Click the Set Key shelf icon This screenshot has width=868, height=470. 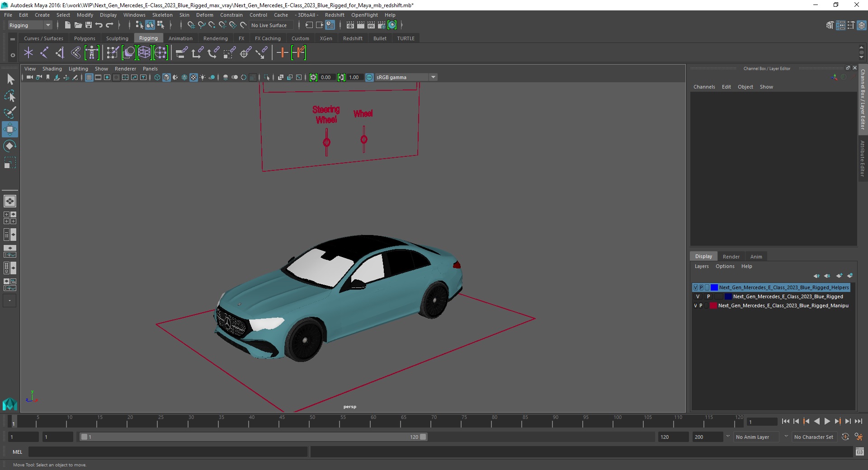[283, 53]
